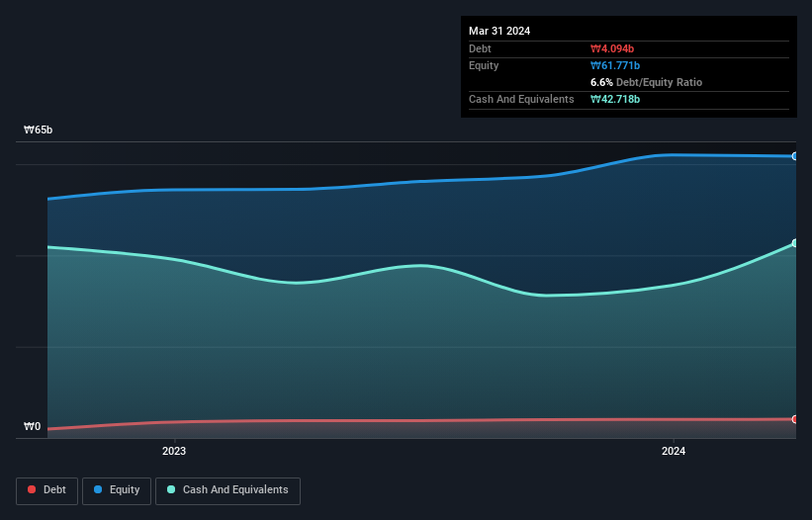Click the teal Cash legend dot
The image size is (812, 520).
click(171, 489)
